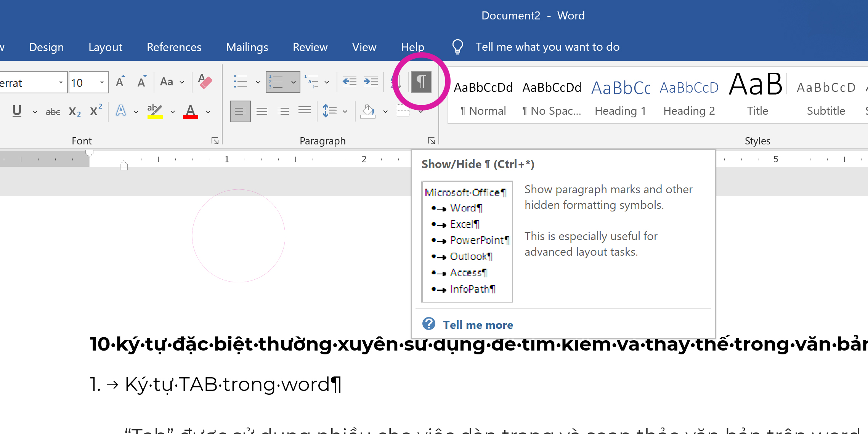Apply Text Effects blue A icon
The height and width of the screenshot is (434, 868).
[121, 111]
